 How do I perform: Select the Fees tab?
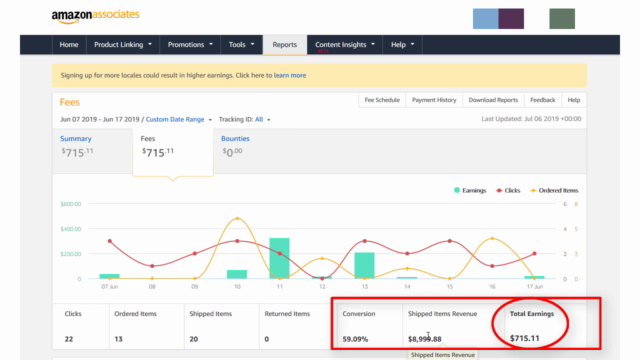[173, 152]
